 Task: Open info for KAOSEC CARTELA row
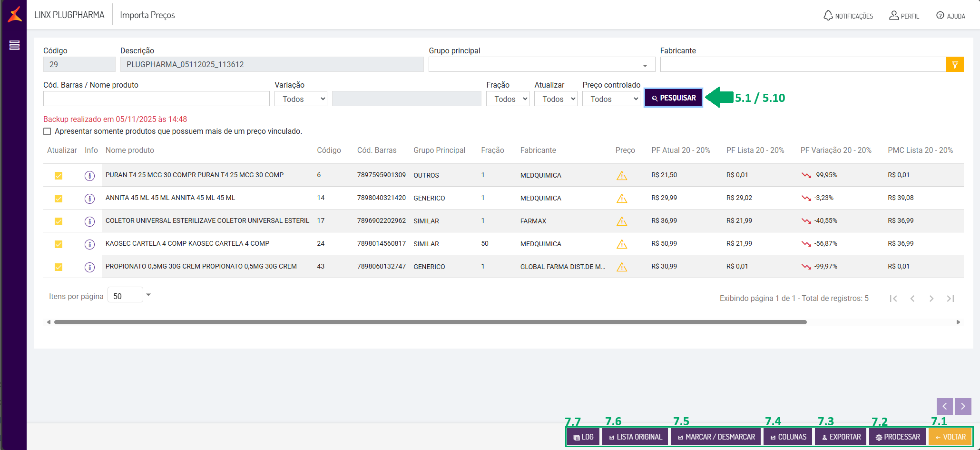(89, 244)
